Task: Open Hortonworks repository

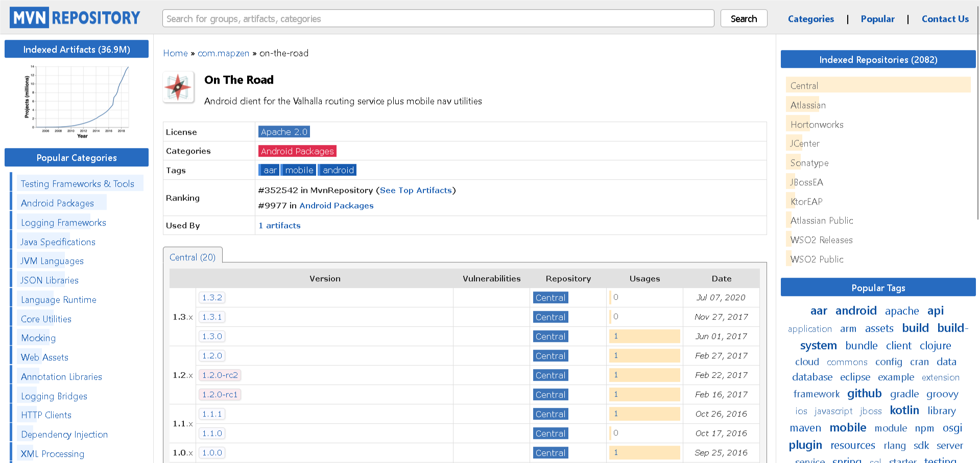Action: [x=817, y=125]
